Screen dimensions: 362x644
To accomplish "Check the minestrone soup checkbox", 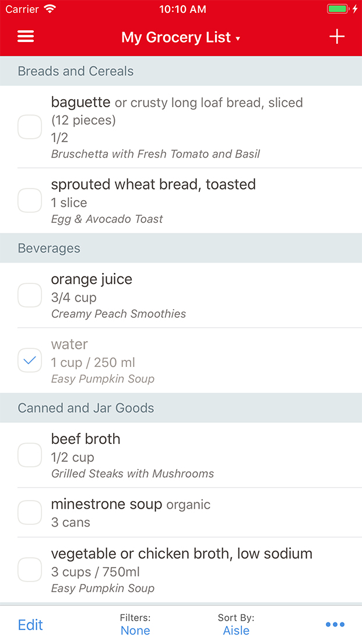I will 30,513.
